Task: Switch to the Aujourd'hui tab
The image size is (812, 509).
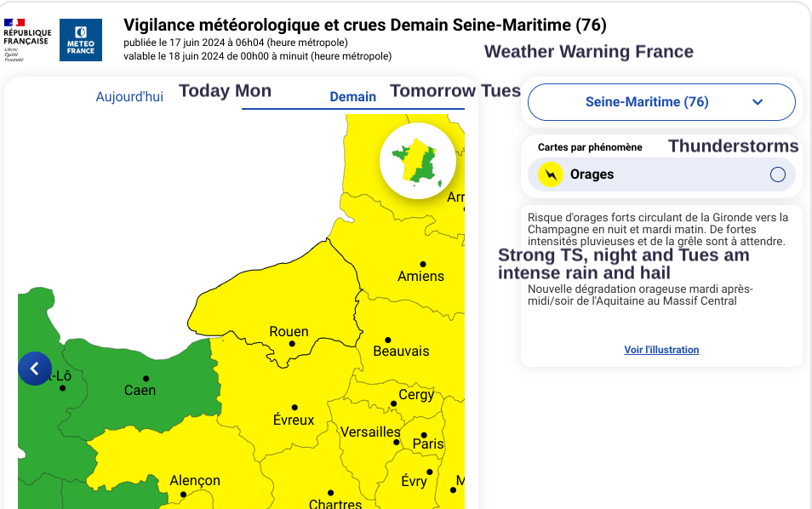Action: click(129, 96)
